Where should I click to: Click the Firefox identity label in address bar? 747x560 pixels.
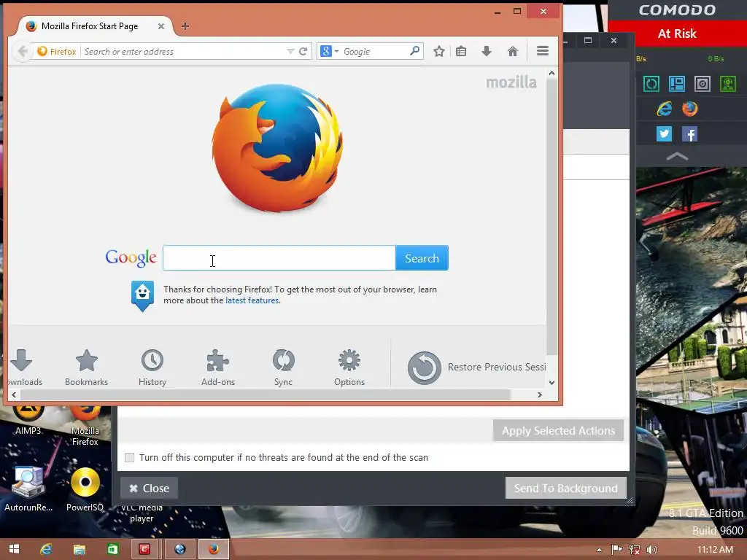pos(57,52)
